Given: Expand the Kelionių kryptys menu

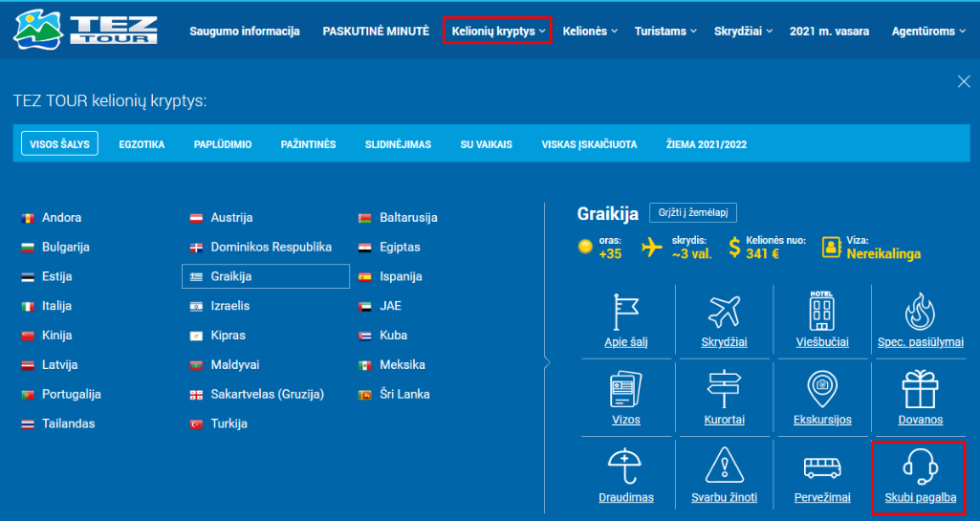Looking at the screenshot, I should tap(497, 31).
